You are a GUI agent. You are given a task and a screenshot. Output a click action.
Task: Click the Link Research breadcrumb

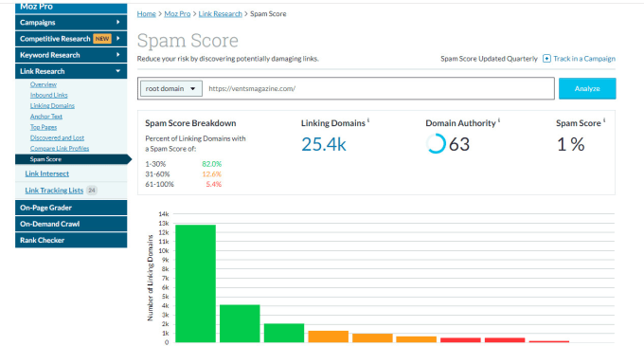click(220, 13)
